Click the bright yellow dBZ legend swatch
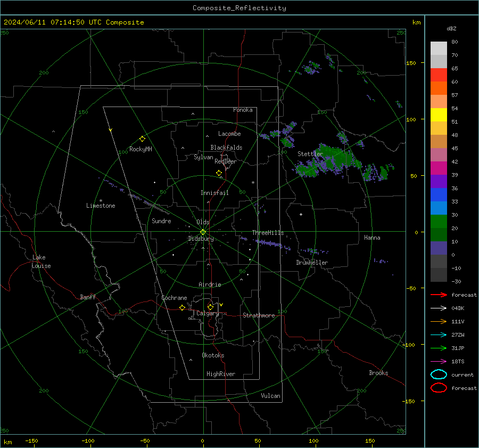Image resolution: width=479 pixels, height=448 pixels. point(439,115)
